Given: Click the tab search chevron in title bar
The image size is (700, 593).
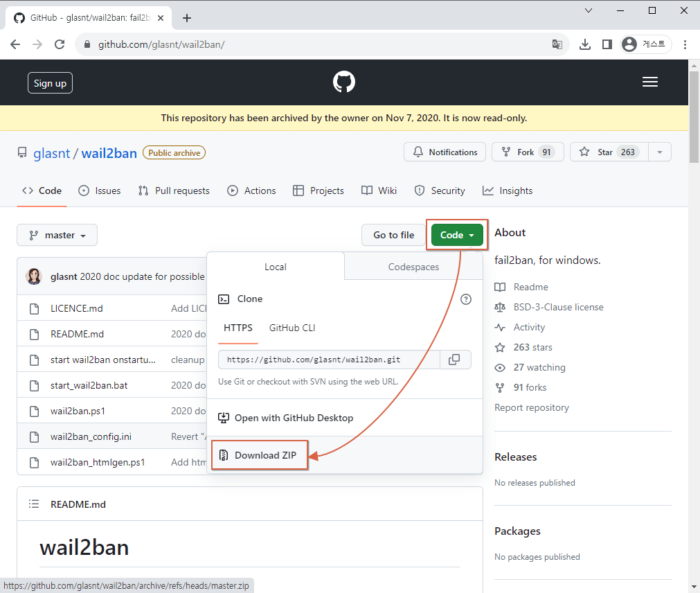Looking at the screenshot, I should click(589, 10).
